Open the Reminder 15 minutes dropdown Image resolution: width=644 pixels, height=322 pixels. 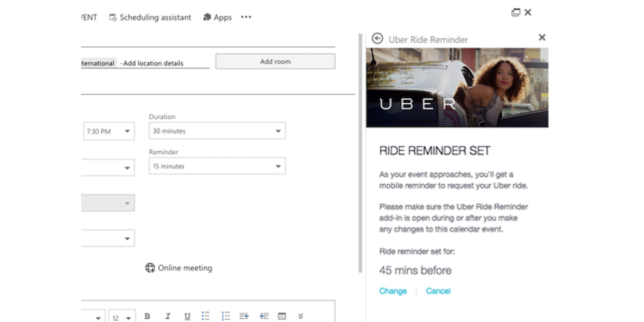pyautogui.click(x=217, y=166)
